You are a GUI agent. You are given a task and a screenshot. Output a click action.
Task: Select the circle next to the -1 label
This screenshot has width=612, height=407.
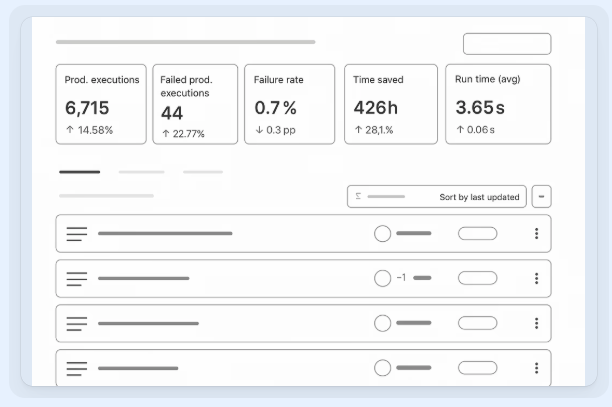coord(382,278)
